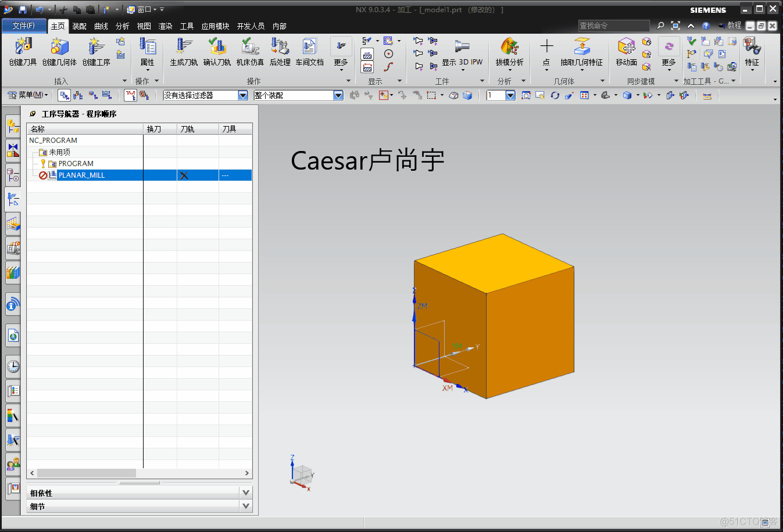
Task: Open the File (文件) menu
Action: click(x=24, y=26)
